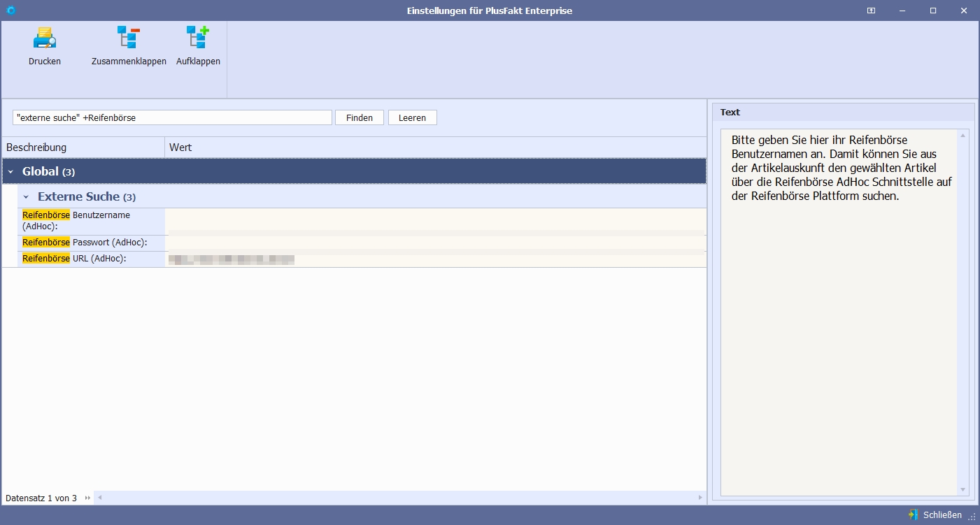Click the Schließen exit icon
Screen dimensions: 980x525
(913, 515)
